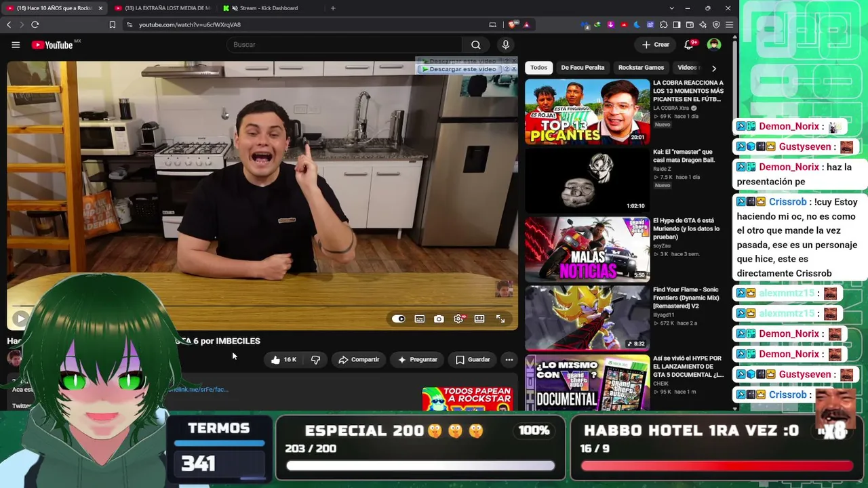
Task: Go back in the browser
Action: pyautogui.click(x=9, y=24)
